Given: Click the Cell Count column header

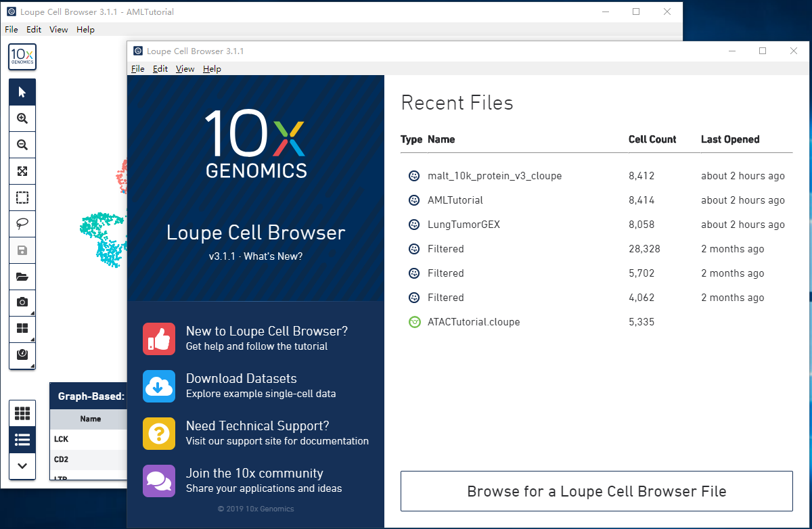Looking at the screenshot, I should (x=652, y=139).
